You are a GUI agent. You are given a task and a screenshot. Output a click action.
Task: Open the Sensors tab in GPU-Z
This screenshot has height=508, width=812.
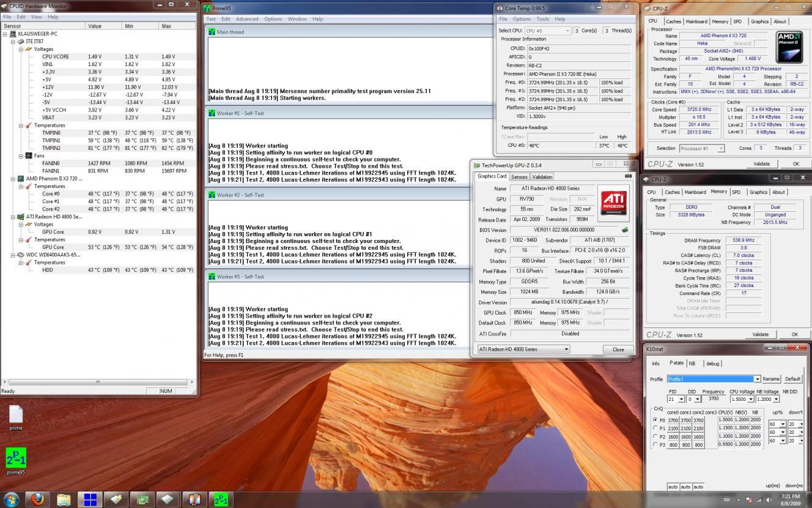(520, 177)
